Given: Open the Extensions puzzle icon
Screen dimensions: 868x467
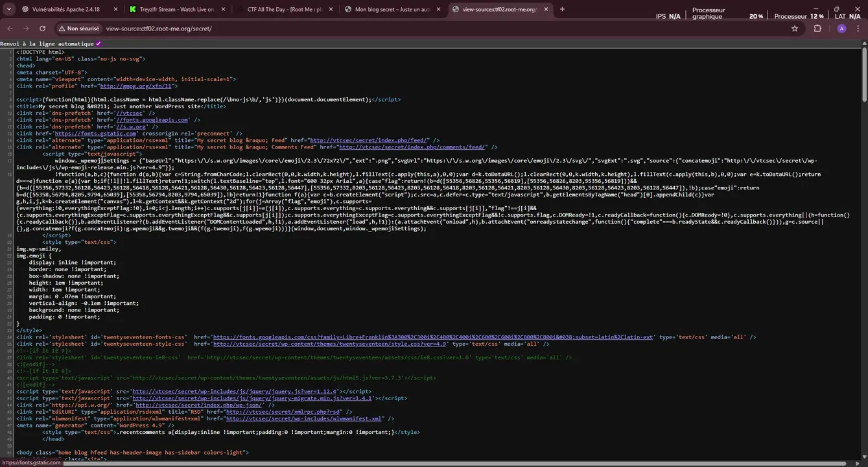Looking at the screenshot, I should (x=817, y=29).
